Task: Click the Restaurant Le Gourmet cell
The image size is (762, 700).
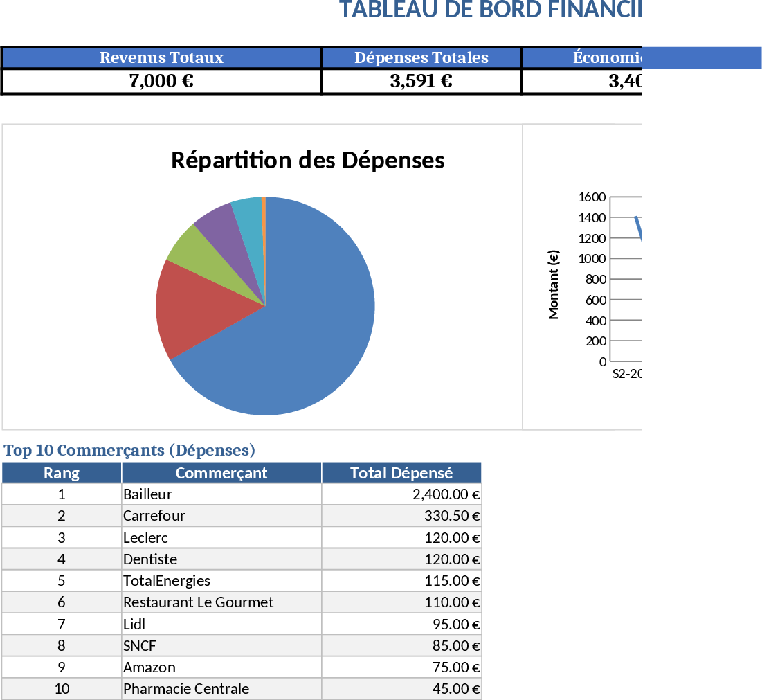Action: click(x=221, y=602)
